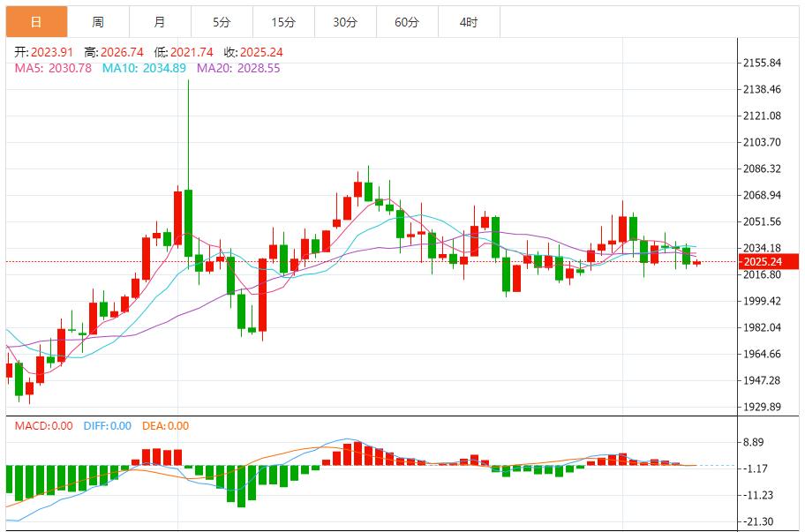Click the DEA:0.00 indicator label
The image size is (805, 532).
pyautogui.click(x=165, y=426)
